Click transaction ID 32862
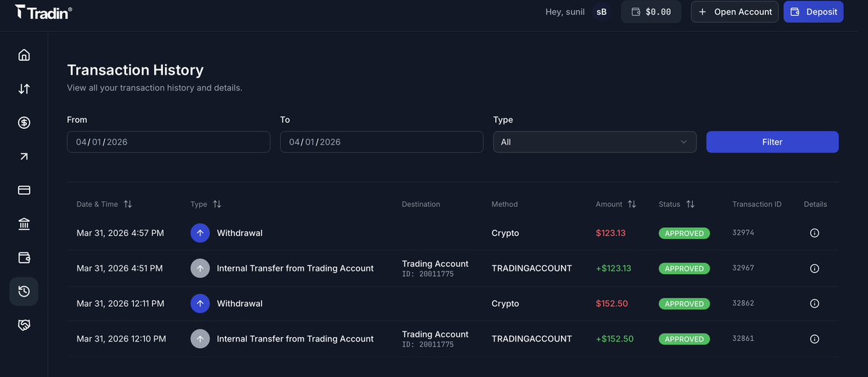 pyautogui.click(x=743, y=303)
